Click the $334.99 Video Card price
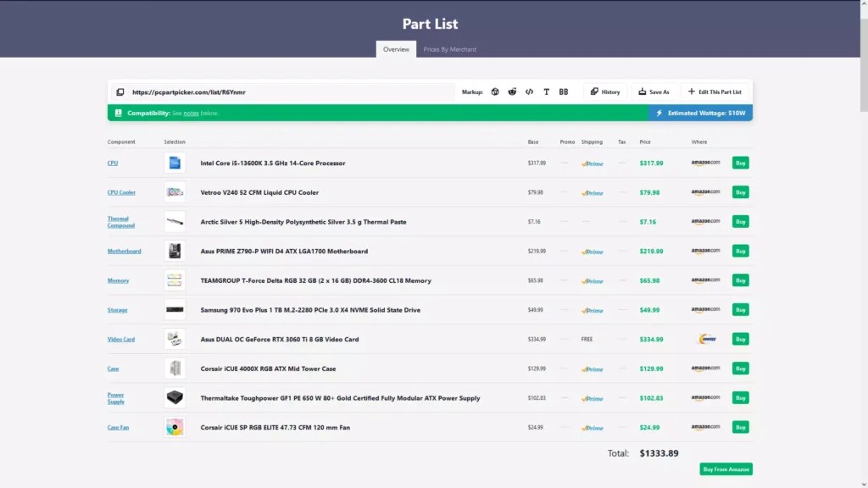The height and width of the screenshot is (488, 868). pyautogui.click(x=651, y=339)
